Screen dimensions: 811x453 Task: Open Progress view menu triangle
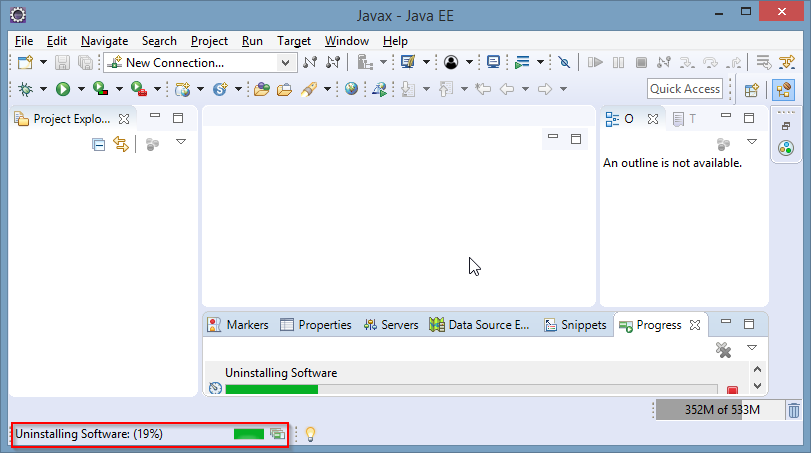[x=752, y=347]
